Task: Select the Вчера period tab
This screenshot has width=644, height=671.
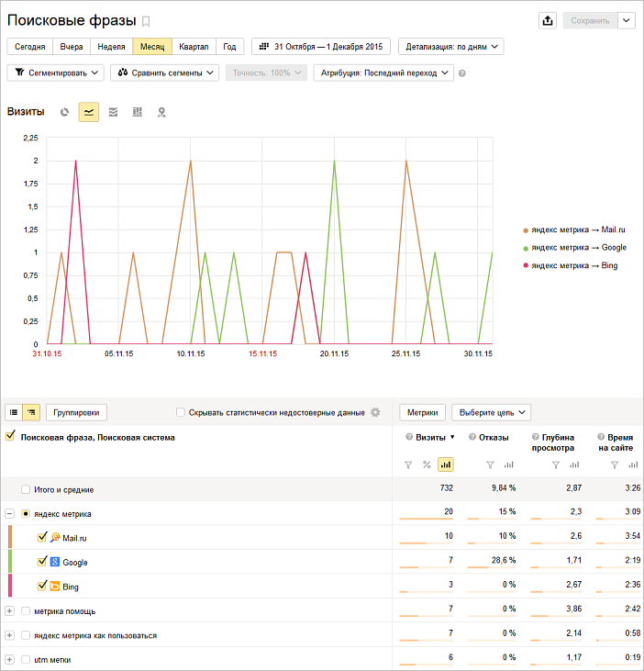Action: click(x=72, y=47)
